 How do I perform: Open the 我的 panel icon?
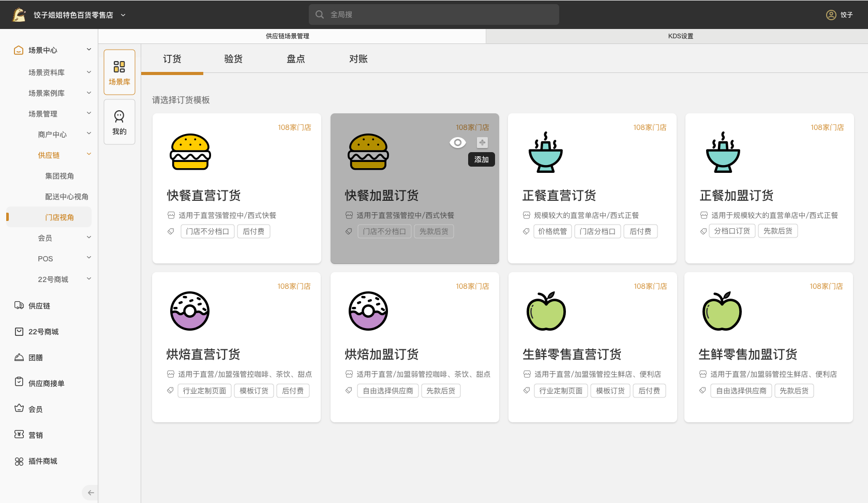(119, 122)
